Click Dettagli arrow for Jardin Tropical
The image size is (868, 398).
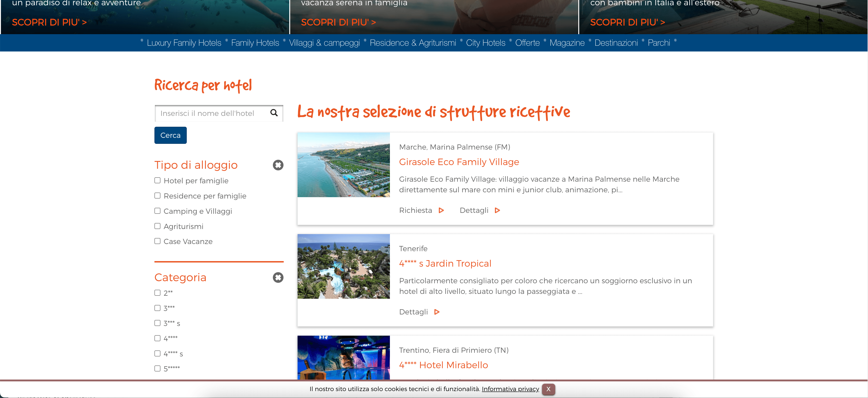point(437,312)
